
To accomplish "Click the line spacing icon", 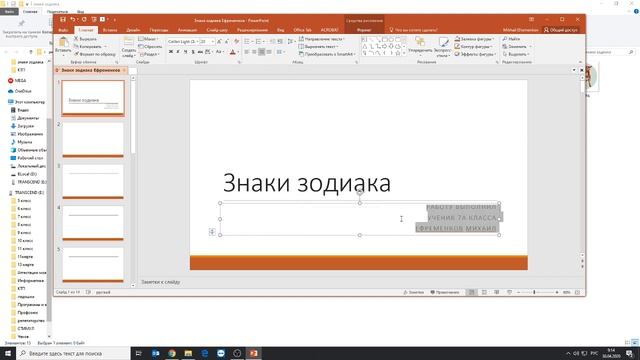I will click(290, 42).
